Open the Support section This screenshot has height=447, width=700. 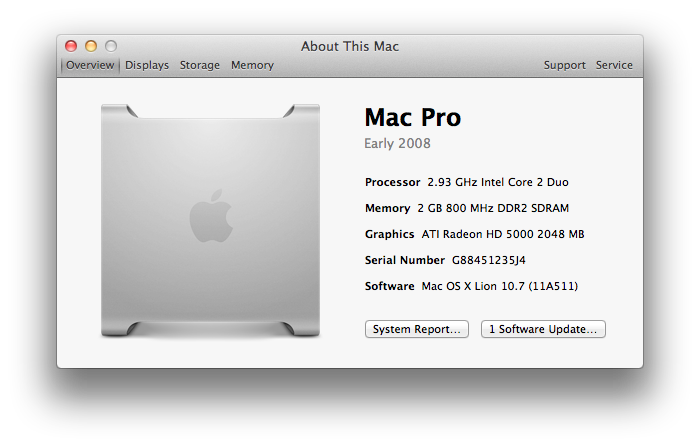click(x=564, y=65)
